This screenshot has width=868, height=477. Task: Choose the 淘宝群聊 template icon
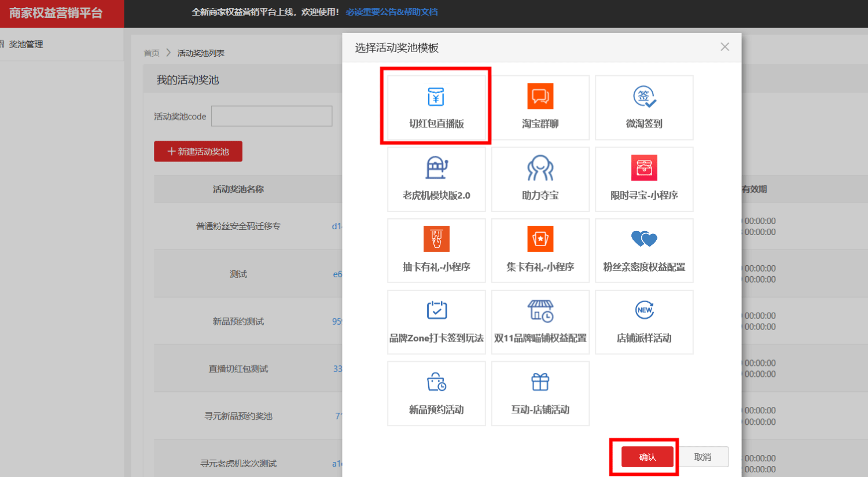pos(540,97)
